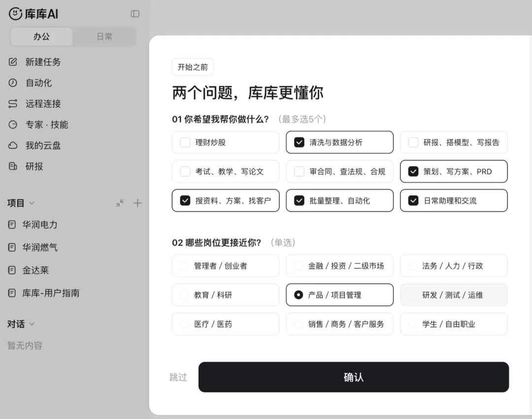The height and width of the screenshot is (419, 532).
Task: Uncheck the 批量整理、自动化 checkbox
Action: point(299,201)
